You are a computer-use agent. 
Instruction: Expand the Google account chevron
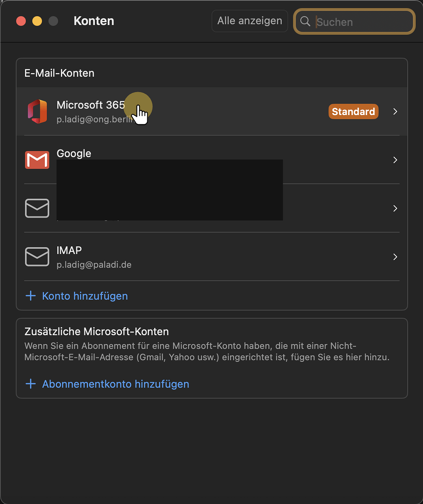(395, 160)
